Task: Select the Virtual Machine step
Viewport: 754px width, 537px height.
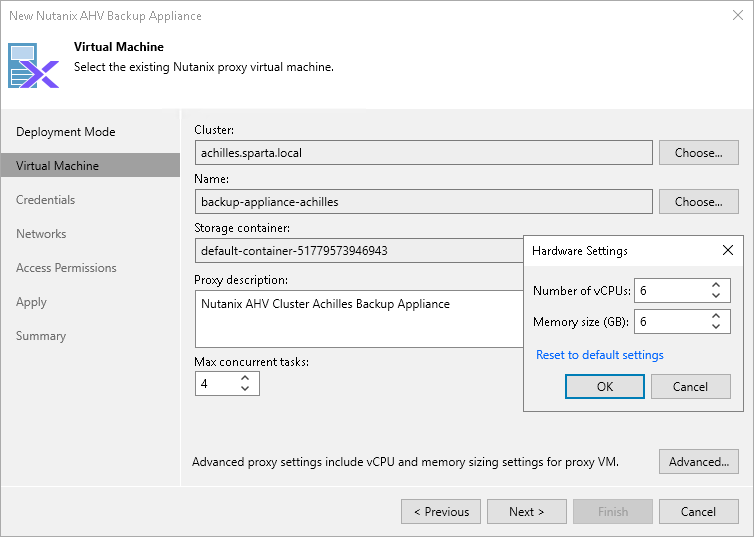Action: click(58, 166)
